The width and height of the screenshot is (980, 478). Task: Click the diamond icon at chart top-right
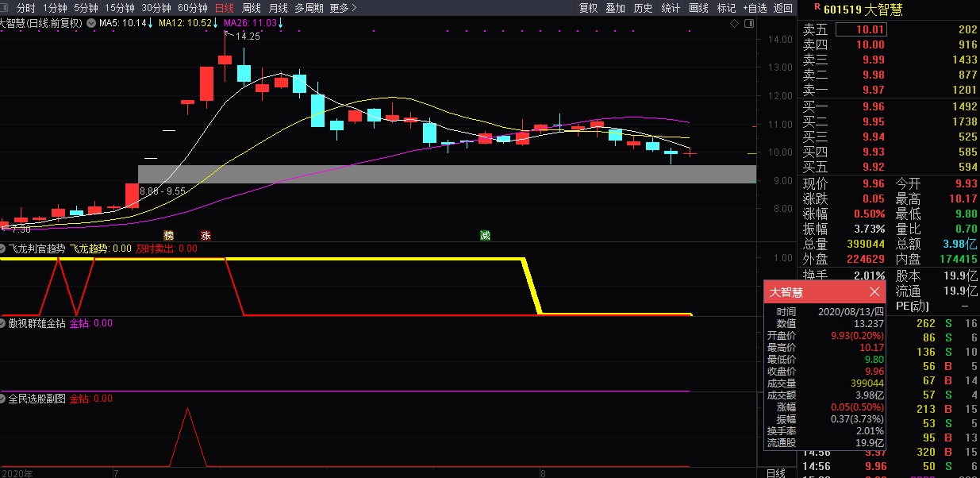(735, 24)
